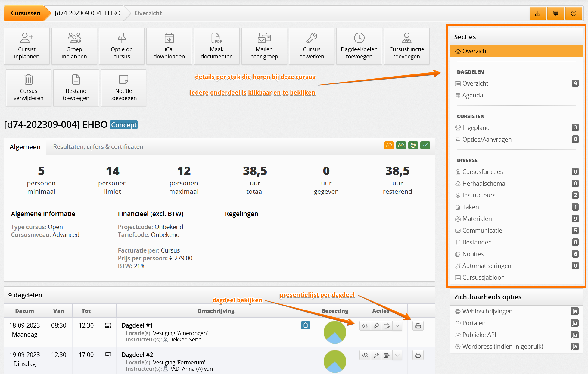The image size is (588, 374).
Task: Open Cursussen breadcrumb menu
Action: pyautogui.click(x=26, y=13)
